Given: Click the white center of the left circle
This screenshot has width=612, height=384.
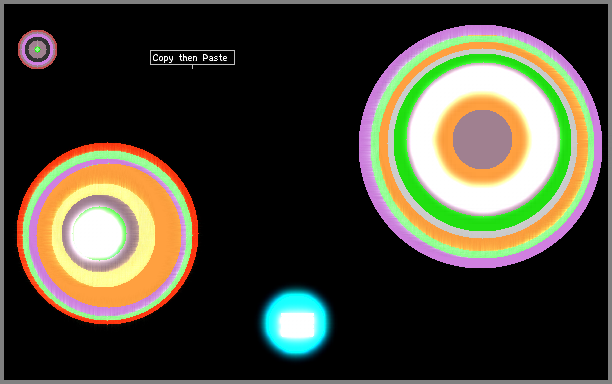Looking at the screenshot, I should pyautogui.click(x=99, y=233).
